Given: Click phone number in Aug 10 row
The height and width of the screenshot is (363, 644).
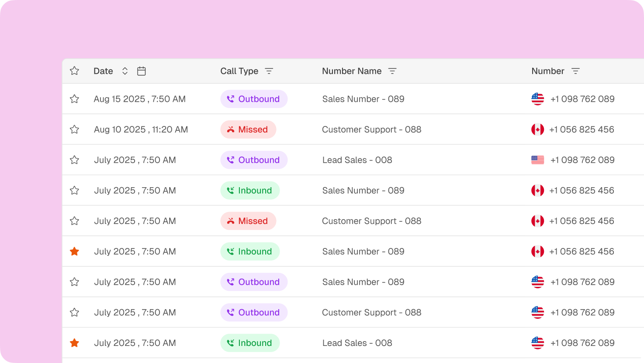Looking at the screenshot, I should 582,129.
